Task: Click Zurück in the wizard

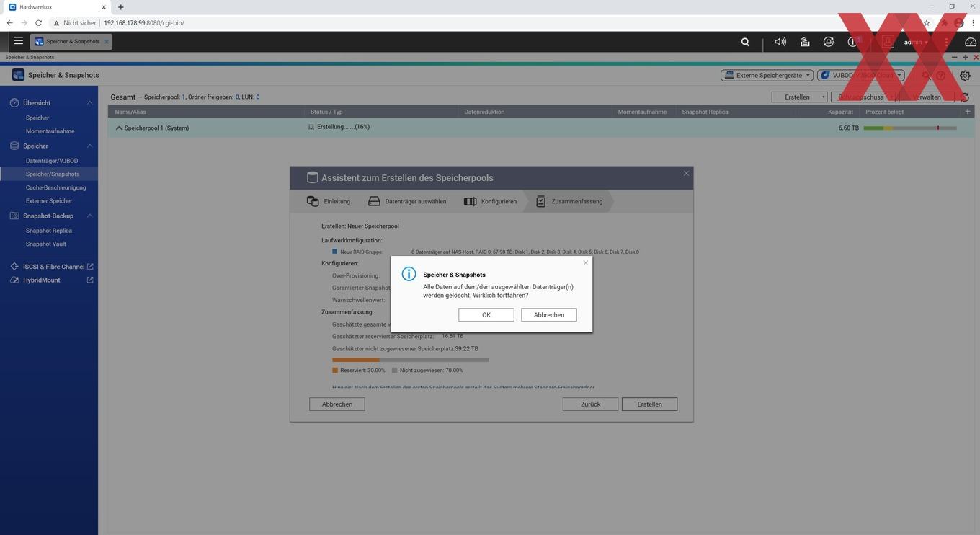Action: (590, 404)
